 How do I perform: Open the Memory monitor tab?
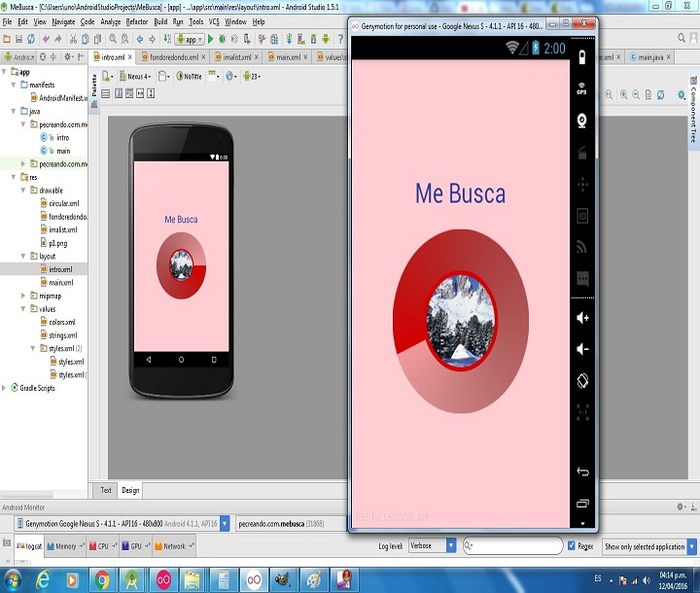[x=65, y=546]
